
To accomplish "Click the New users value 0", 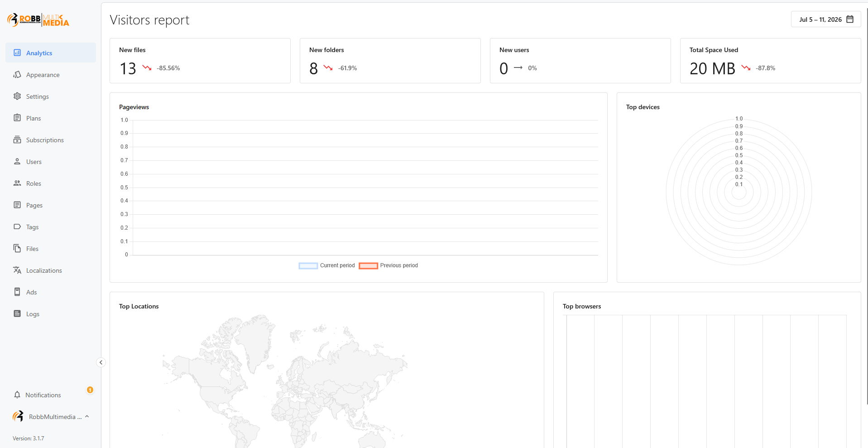I will 504,68.
